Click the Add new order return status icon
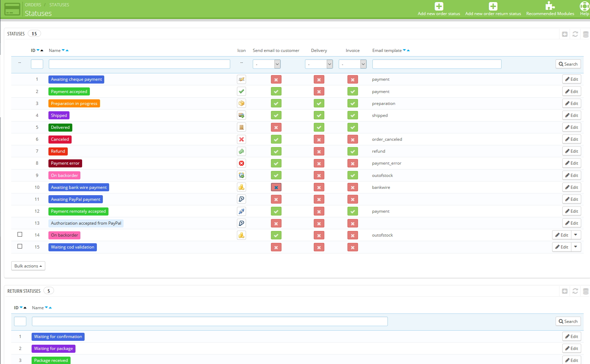The image size is (590, 364). (x=493, y=6)
